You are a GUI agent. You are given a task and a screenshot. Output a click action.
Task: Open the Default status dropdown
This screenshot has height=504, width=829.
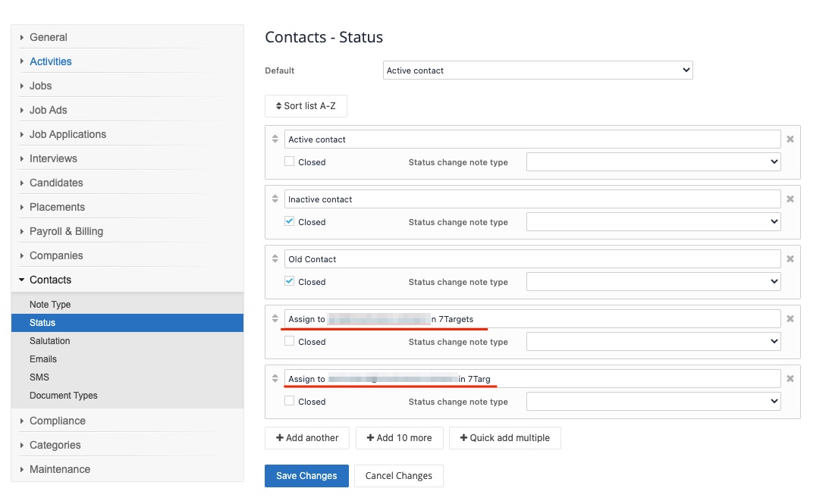[x=538, y=70]
